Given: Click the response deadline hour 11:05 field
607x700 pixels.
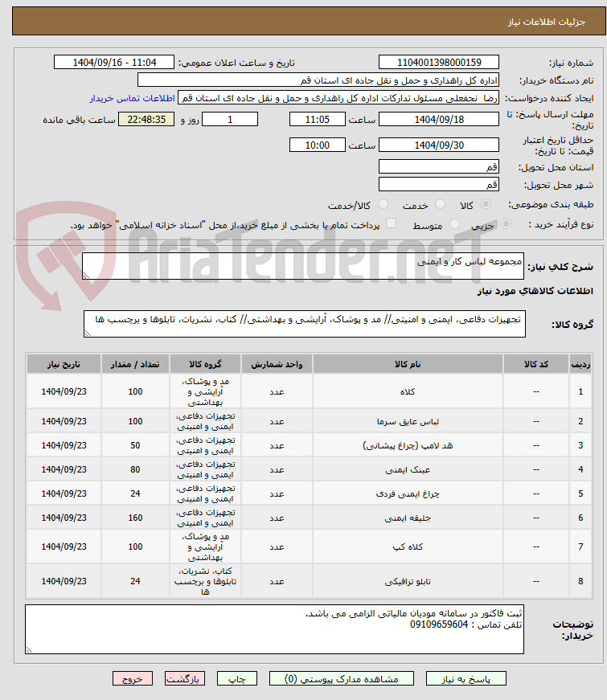Looking at the screenshot, I should click(317, 119).
